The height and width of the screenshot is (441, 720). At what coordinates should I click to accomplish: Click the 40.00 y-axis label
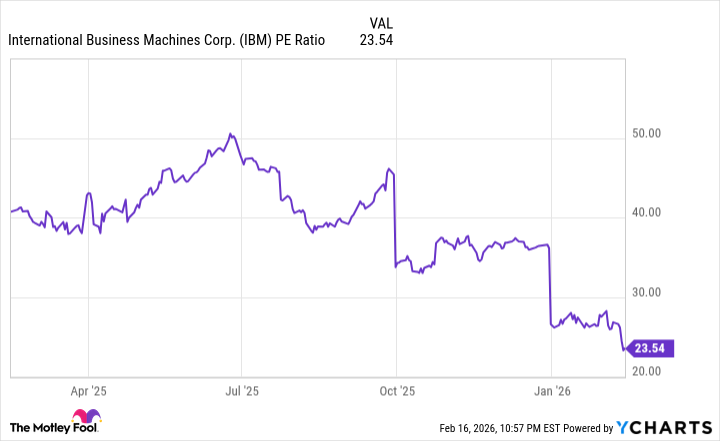tap(662, 213)
